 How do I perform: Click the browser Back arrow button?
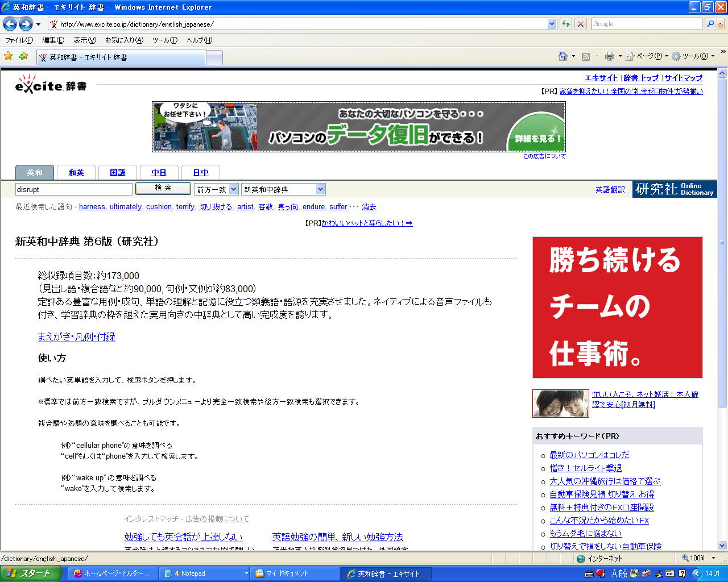point(10,24)
